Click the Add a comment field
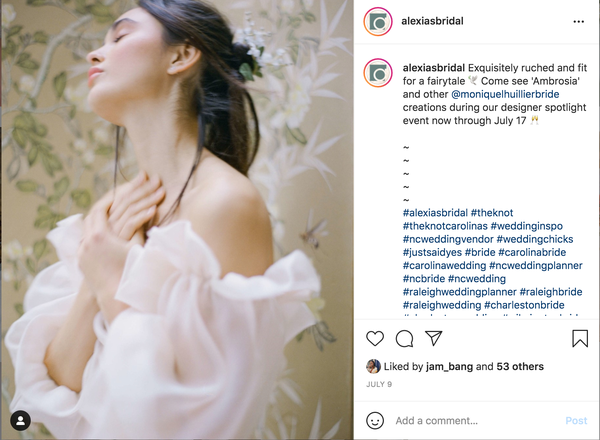Viewport: 600px width, 440px height. coord(476,421)
